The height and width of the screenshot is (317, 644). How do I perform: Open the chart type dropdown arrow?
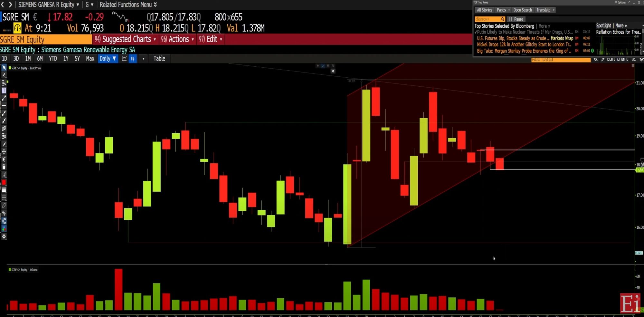[x=143, y=59]
